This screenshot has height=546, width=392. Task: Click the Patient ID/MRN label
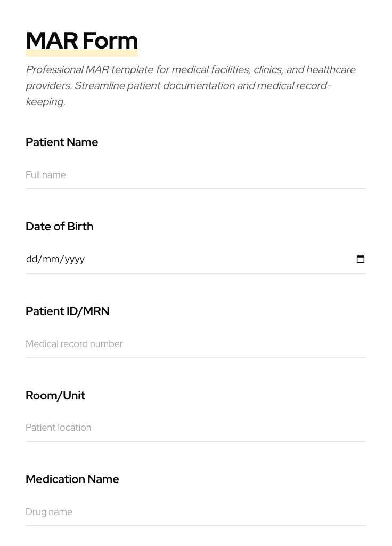point(68,311)
